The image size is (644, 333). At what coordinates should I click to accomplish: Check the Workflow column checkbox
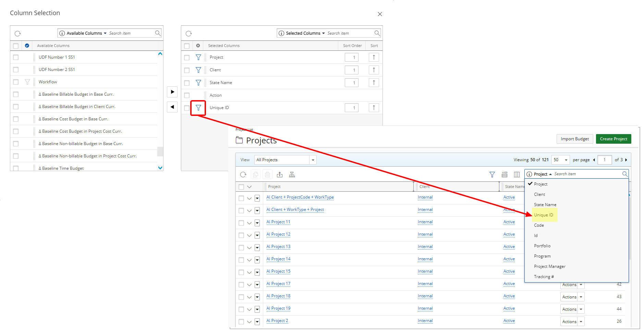pyautogui.click(x=16, y=82)
